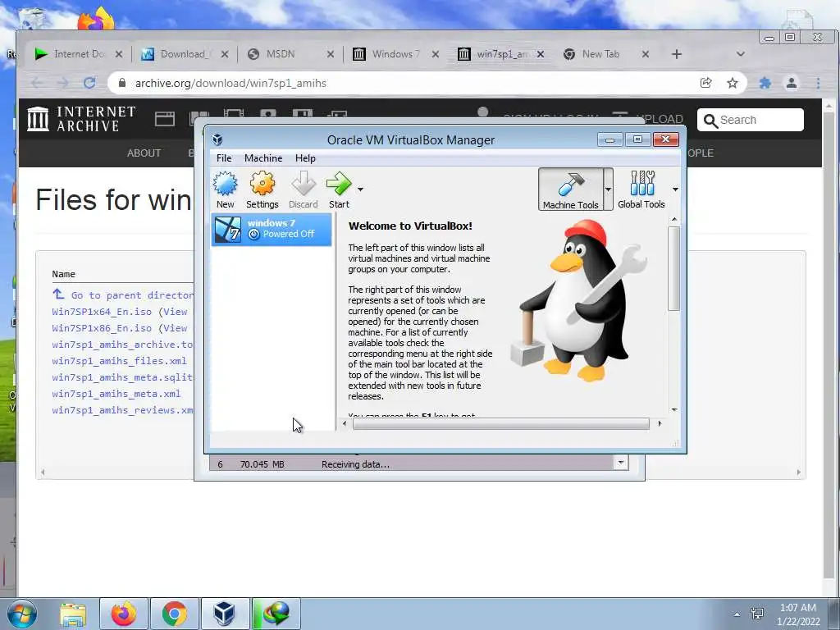Open the Windows Start menu orb
The image size is (840, 630).
pyautogui.click(x=21, y=614)
